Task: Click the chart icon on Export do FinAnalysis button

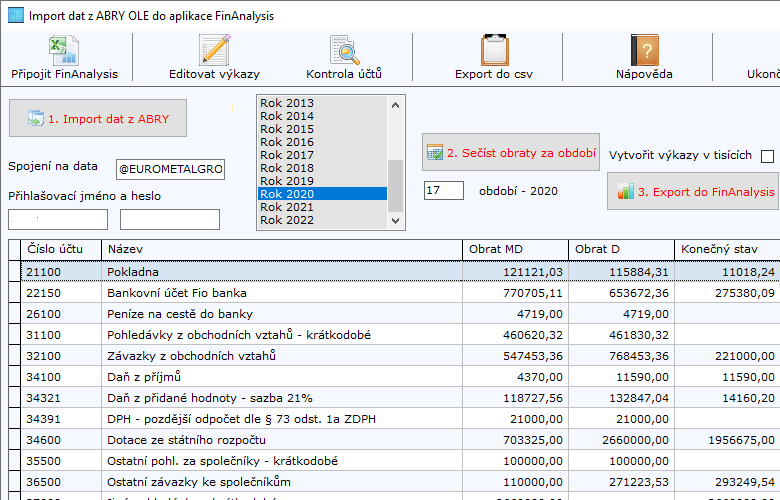Action: click(625, 191)
